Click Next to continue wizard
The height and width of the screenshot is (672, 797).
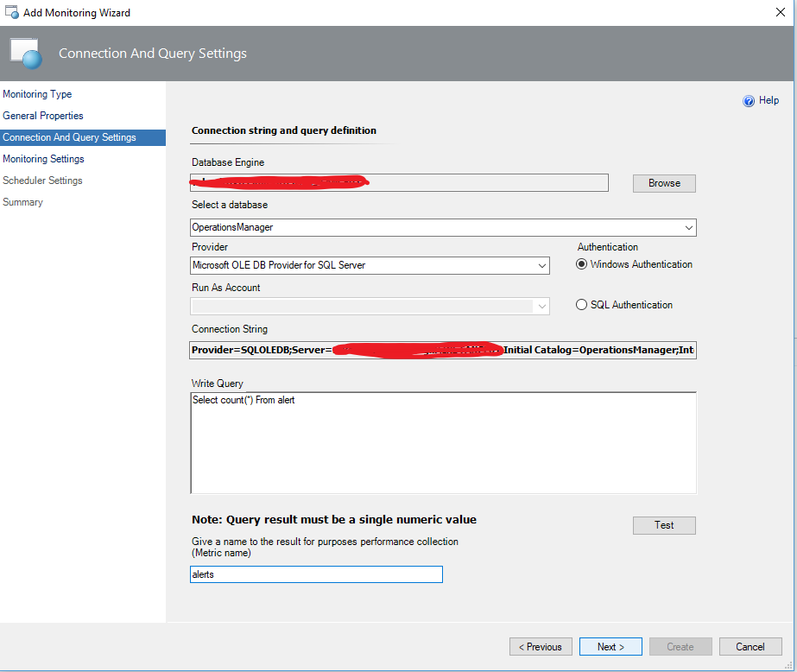coord(610,647)
